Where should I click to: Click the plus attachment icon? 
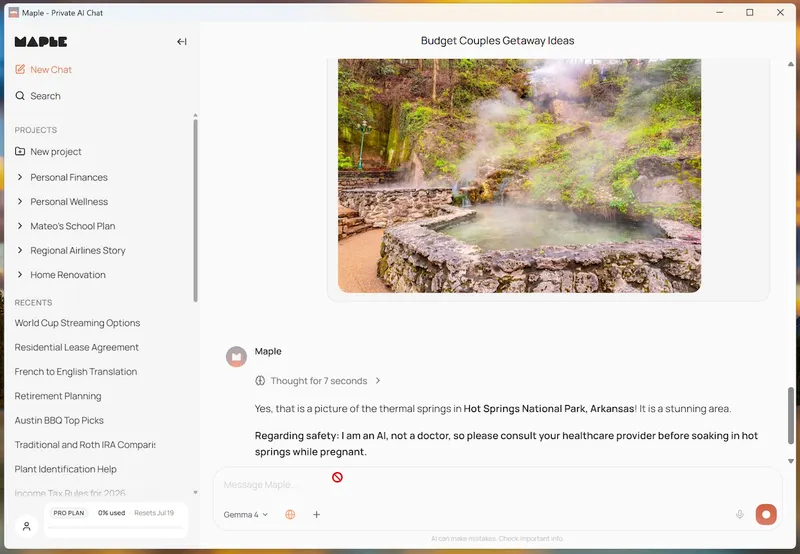pos(316,515)
